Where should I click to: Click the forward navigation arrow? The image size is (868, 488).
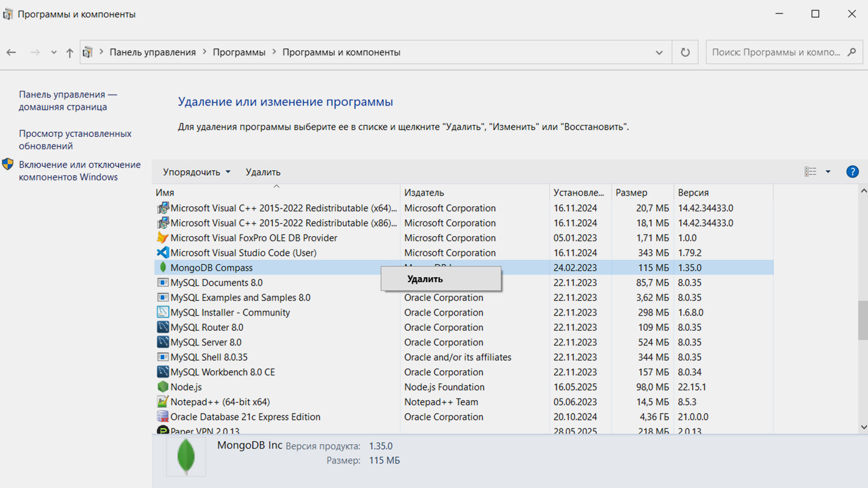pyautogui.click(x=35, y=52)
